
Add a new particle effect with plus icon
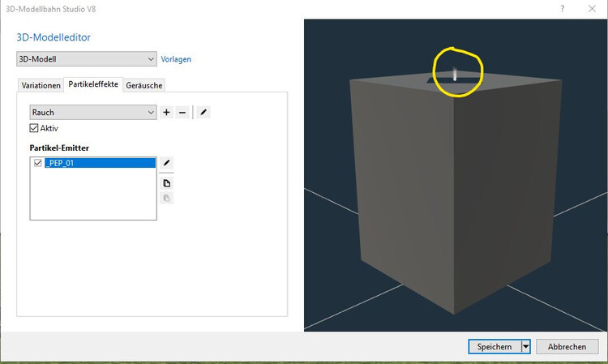click(x=166, y=113)
